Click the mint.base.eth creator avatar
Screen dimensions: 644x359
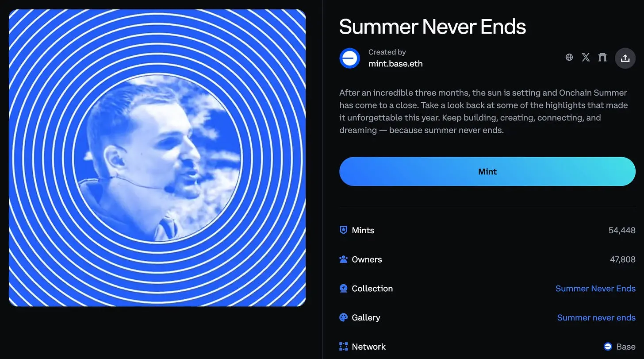[x=349, y=58]
